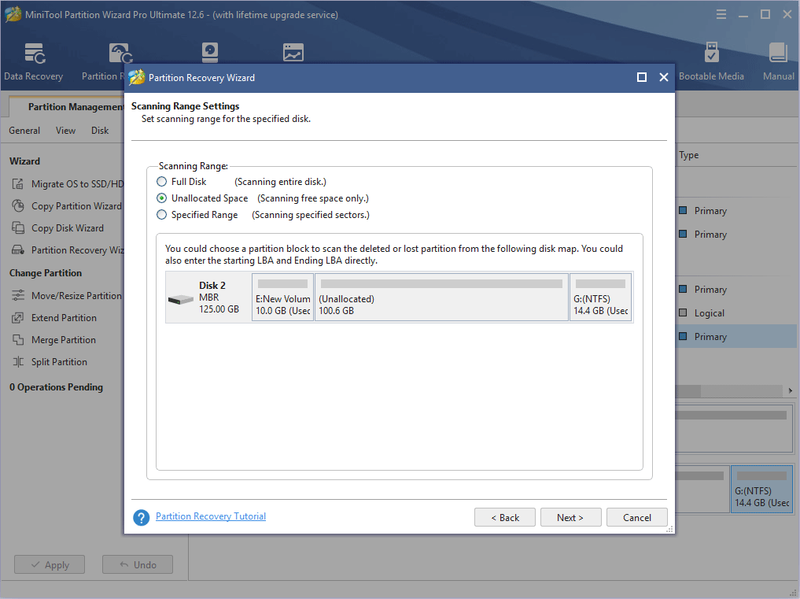Click the blue help question mark icon

(141, 517)
